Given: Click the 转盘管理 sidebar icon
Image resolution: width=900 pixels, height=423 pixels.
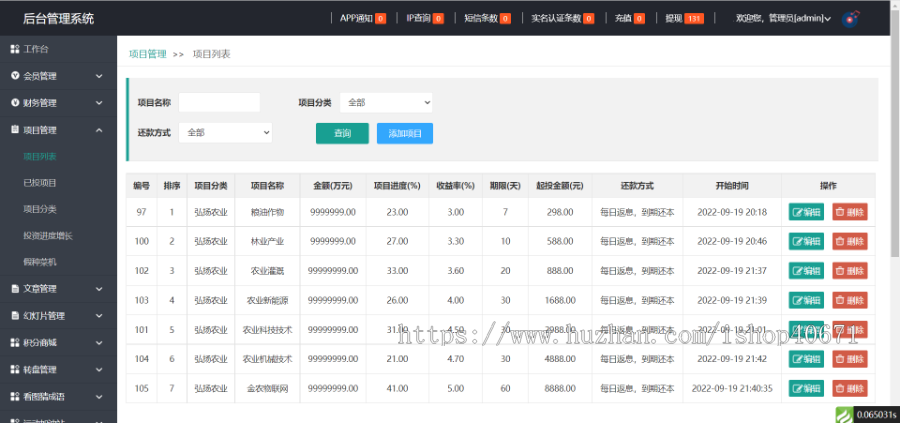Looking at the screenshot, I should tap(15, 370).
